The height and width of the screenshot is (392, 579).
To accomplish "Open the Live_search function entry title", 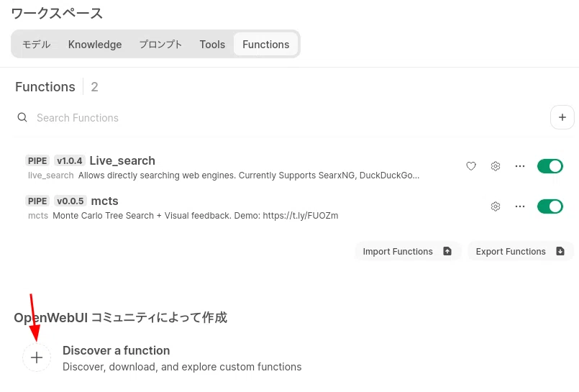I will 122,160.
